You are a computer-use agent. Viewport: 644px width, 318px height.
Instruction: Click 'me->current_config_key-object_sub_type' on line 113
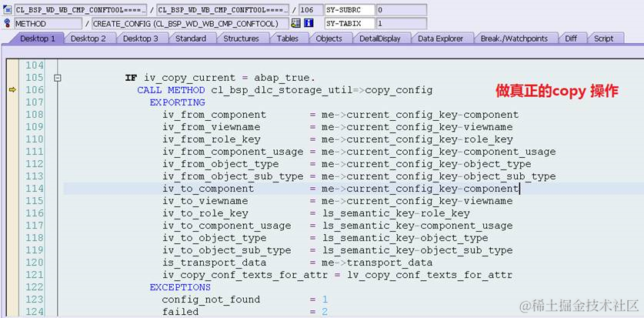(x=439, y=176)
